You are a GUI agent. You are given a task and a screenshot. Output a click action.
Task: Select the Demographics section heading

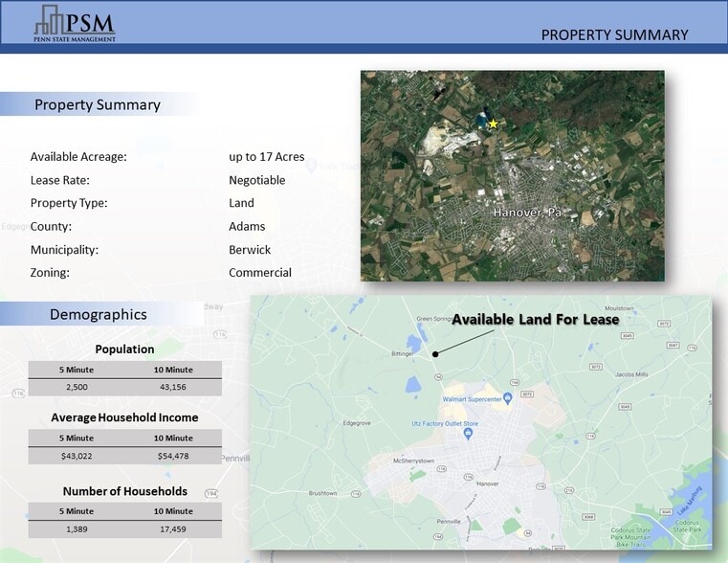click(x=98, y=314)
